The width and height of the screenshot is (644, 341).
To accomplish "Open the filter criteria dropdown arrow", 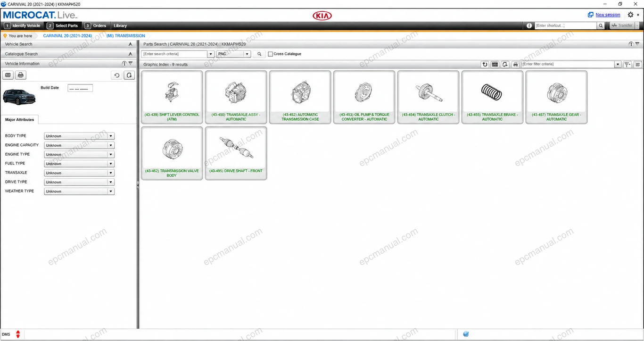I will tap(618, 64).
